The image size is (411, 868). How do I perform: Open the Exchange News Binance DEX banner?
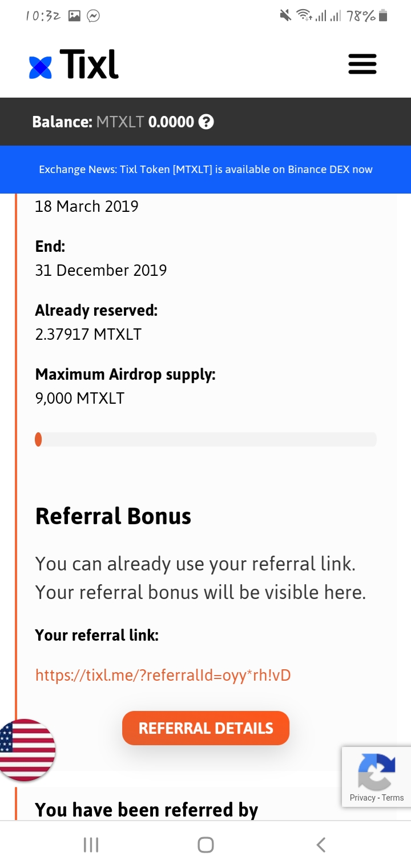point(205,170)
